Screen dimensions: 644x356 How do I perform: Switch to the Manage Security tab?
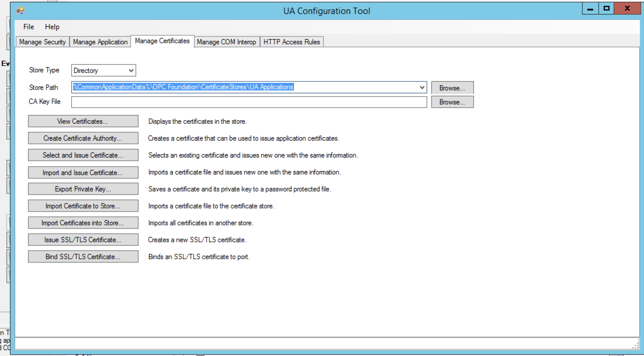tap(42, 42)
